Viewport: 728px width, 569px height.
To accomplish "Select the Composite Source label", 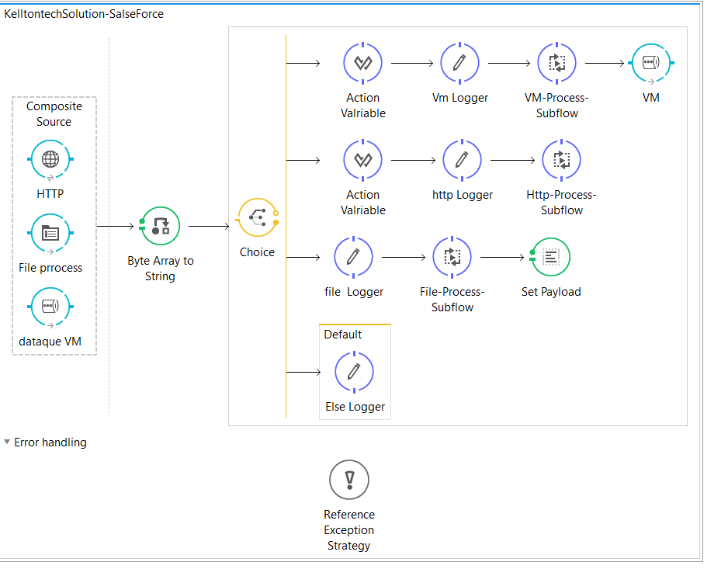I will [x=54, y=114].
